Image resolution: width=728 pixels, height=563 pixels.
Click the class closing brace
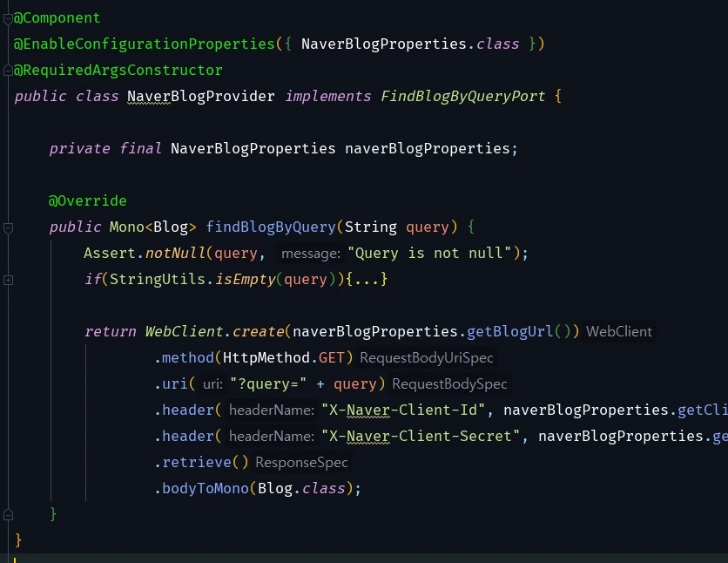point(18,540)
